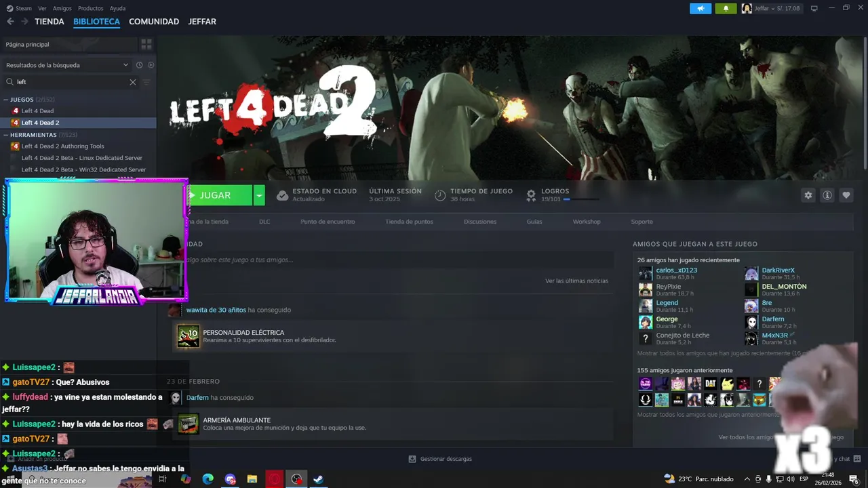Open Guías tab
The width and height of the screenshot is (868, 488).
pos(534,222)
